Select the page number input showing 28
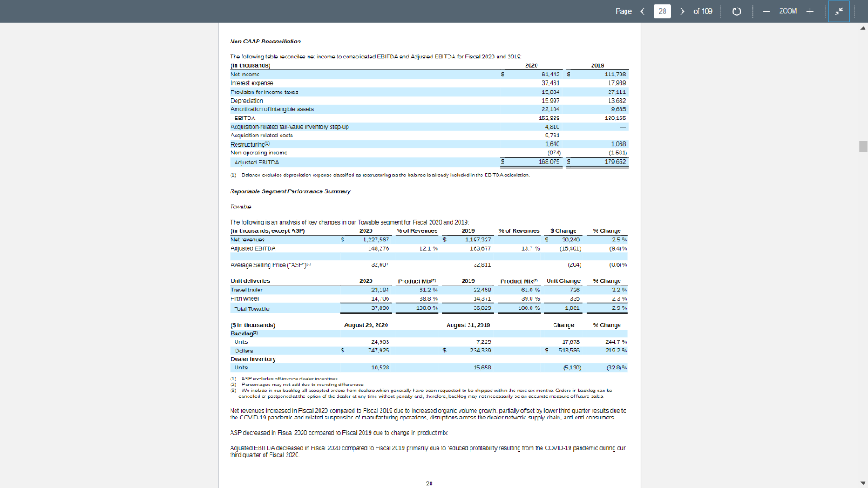Image resolution: width=868 pixels, height=488 pixels. pos(662,11)
